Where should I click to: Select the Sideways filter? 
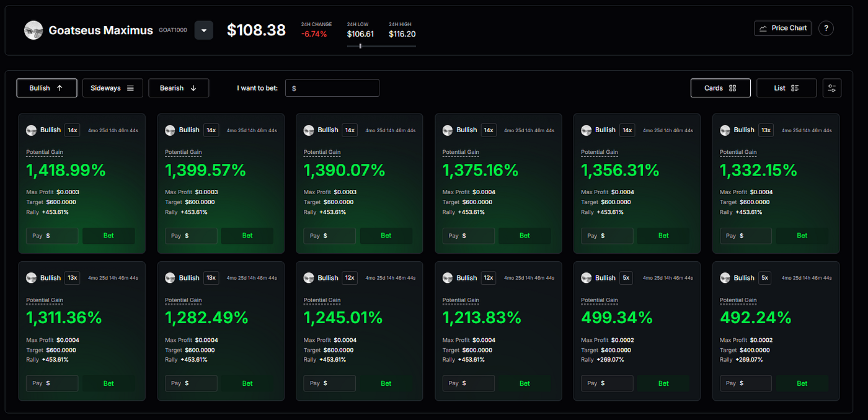coord(113,88)
